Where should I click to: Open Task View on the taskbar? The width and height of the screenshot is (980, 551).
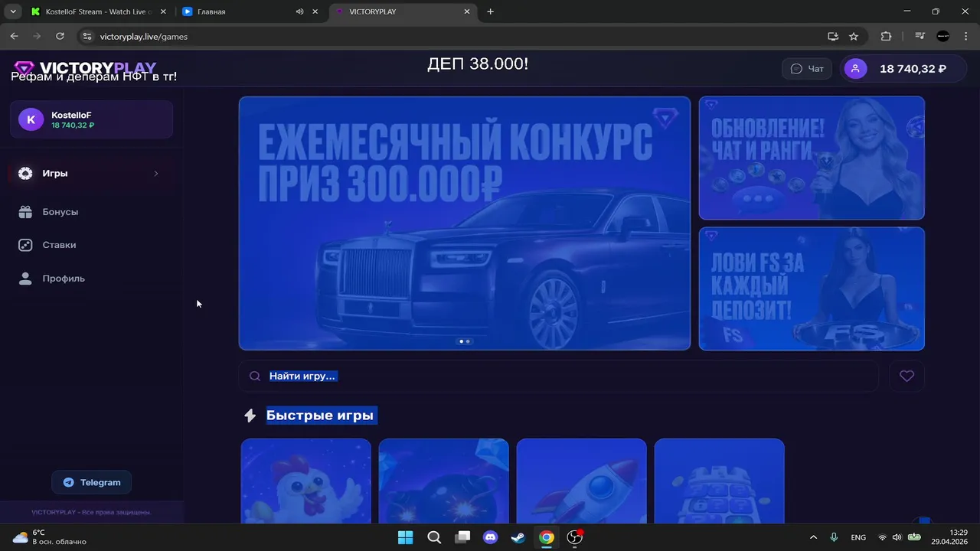tap(462, 537)
